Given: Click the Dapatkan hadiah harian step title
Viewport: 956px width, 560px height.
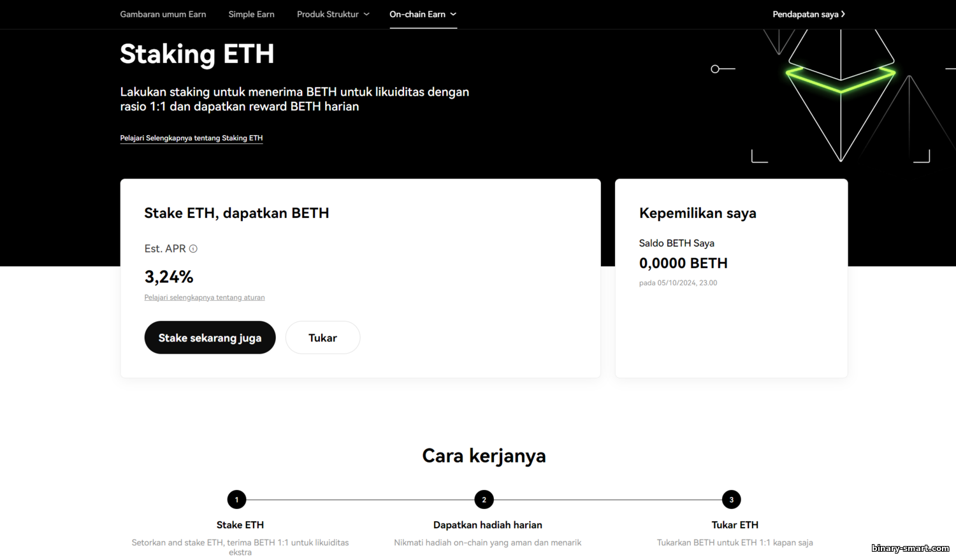Looking at the screenshot, I should click(488, 525).
